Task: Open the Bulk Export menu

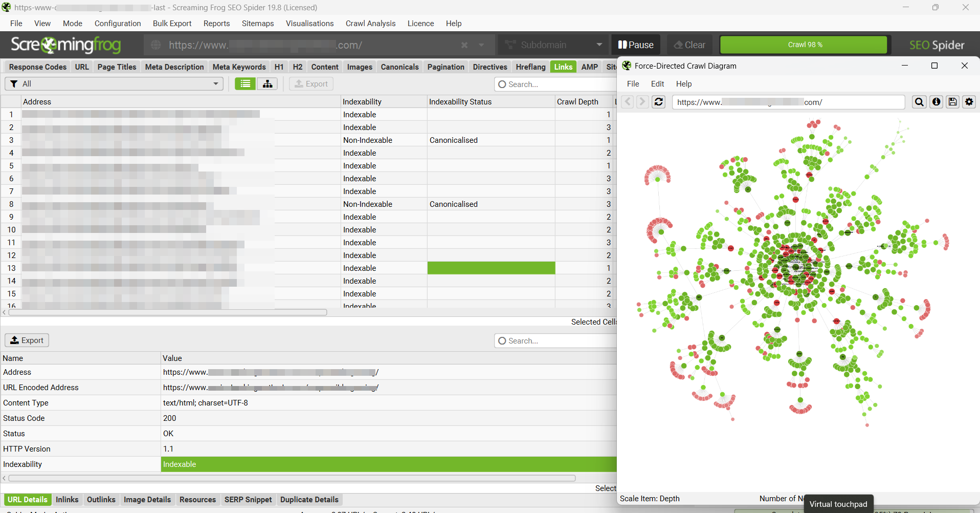Action: 172,24
